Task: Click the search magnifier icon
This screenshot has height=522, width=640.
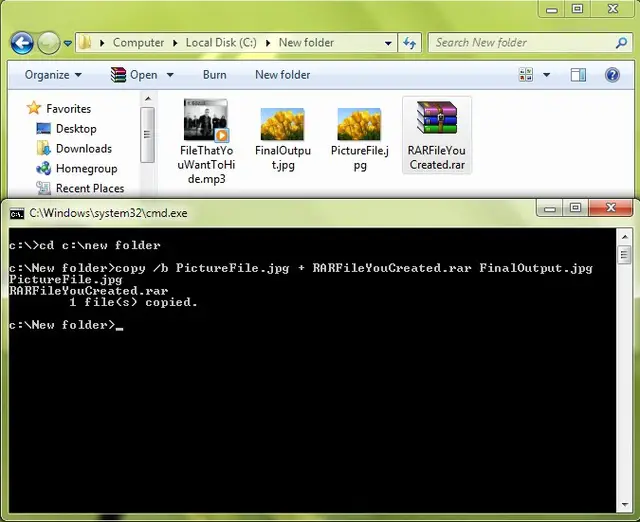Action: tap(621, 43)
